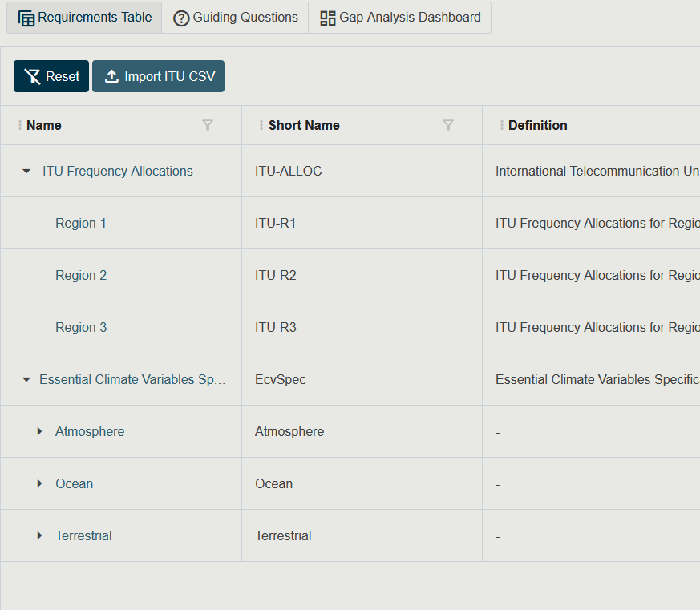Image resolution: width=700 pixels, height=610 pixels.
Task: Open the ITU Frequency Allocations link
Action: pos(118,171)
